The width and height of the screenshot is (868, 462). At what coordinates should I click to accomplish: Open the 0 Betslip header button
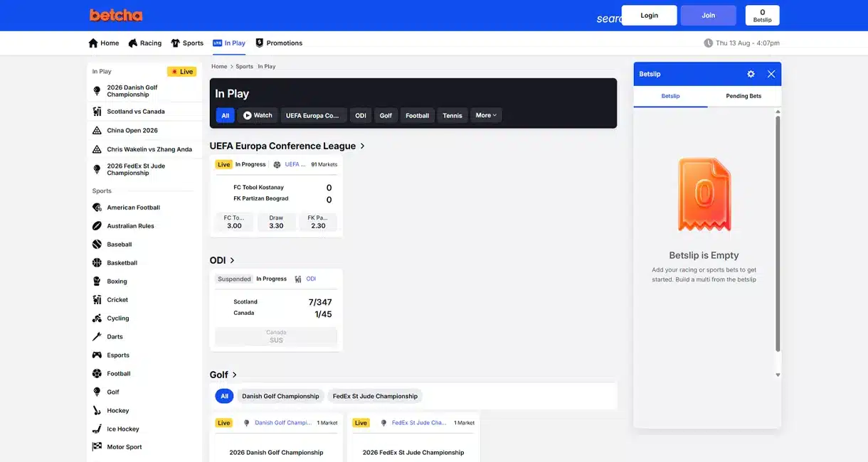click(x=762, y=15)
